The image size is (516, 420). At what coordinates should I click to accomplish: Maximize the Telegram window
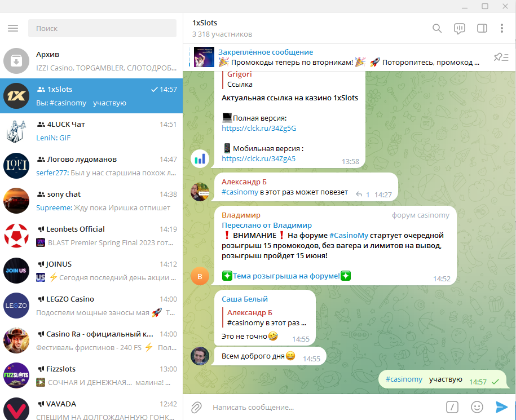(x=485, y=6)
